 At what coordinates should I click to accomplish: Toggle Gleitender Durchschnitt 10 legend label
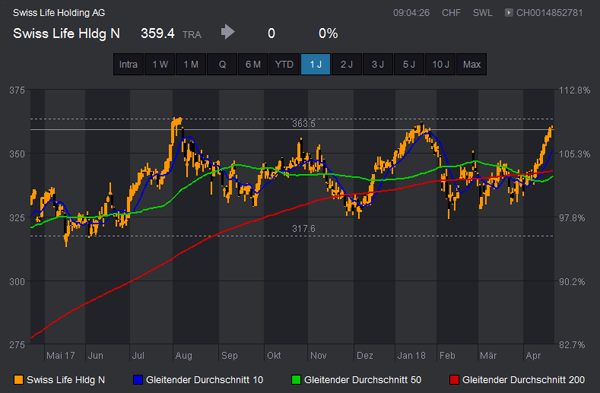(204, 380)
